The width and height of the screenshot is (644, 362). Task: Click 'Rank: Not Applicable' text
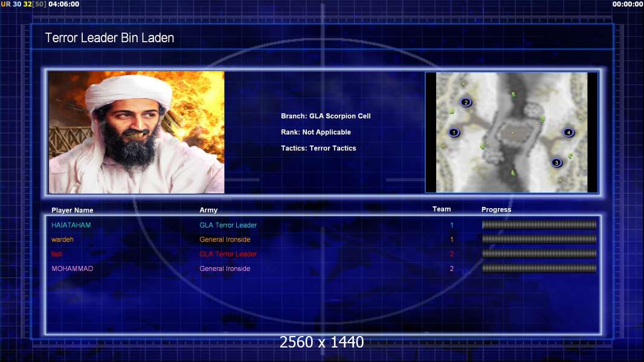pos(316,132)
